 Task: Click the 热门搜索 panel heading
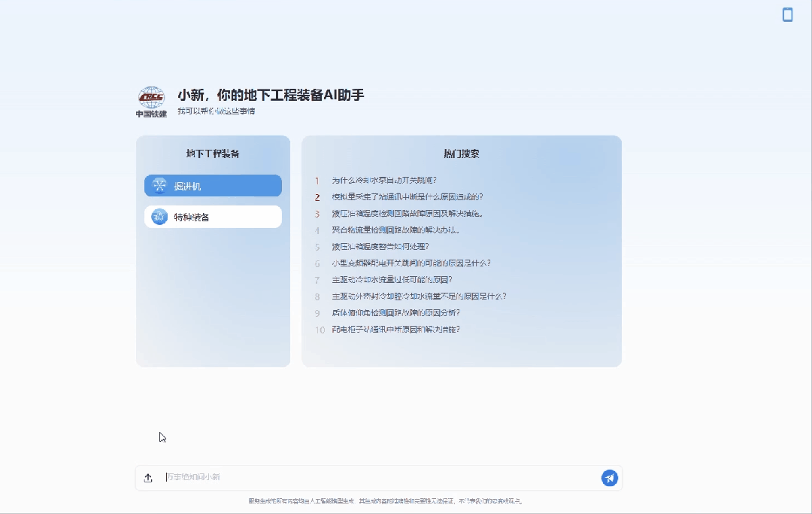pos(462,154)
